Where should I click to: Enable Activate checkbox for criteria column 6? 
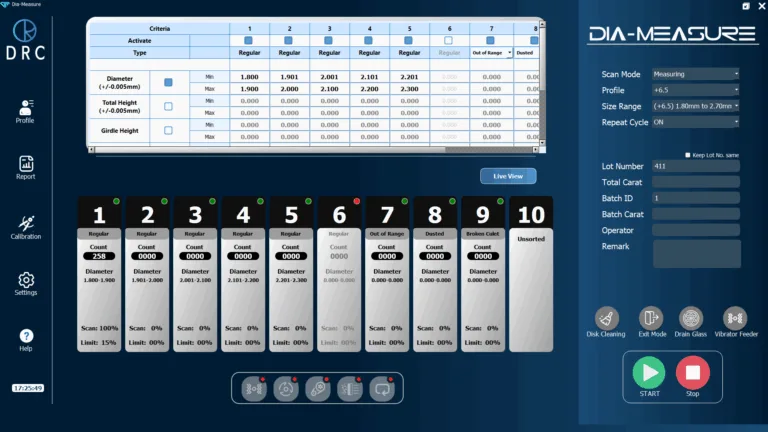tap(448, 41)
